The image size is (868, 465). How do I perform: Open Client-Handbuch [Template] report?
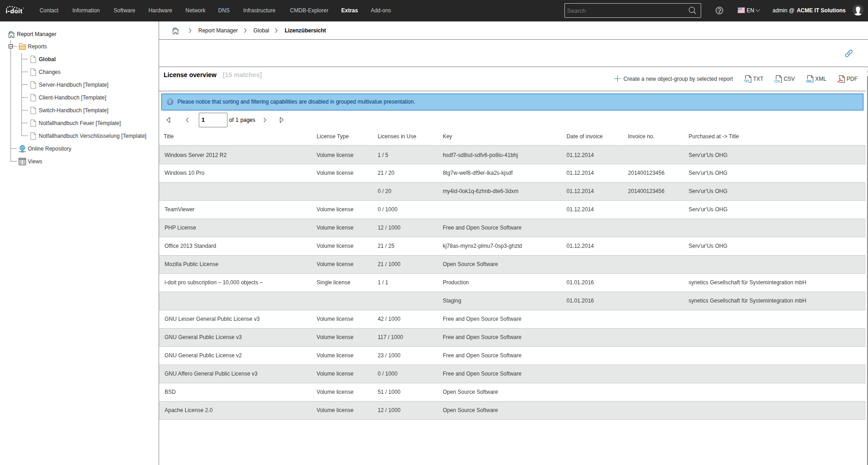(72, 98)
